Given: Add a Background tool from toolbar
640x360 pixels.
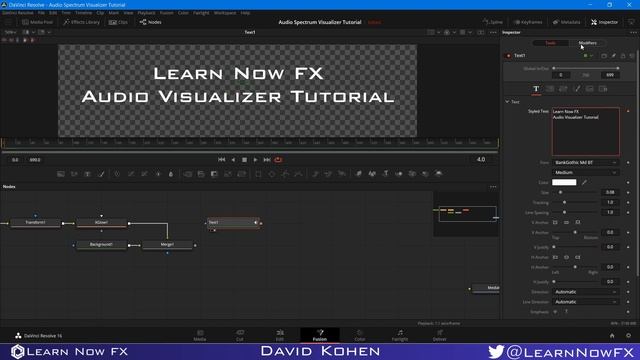Looking at the screenshot, I should tap(61, 174).
